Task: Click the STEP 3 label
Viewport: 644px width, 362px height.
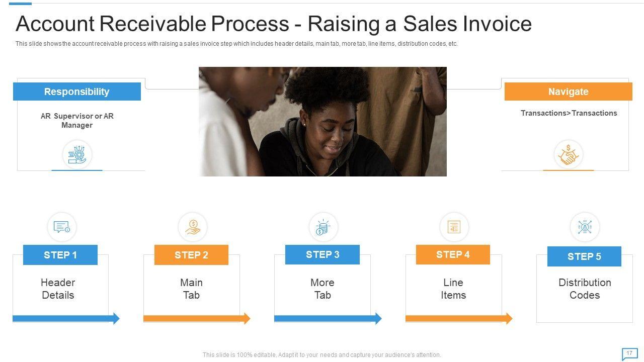Action: (x=323, y=254)
